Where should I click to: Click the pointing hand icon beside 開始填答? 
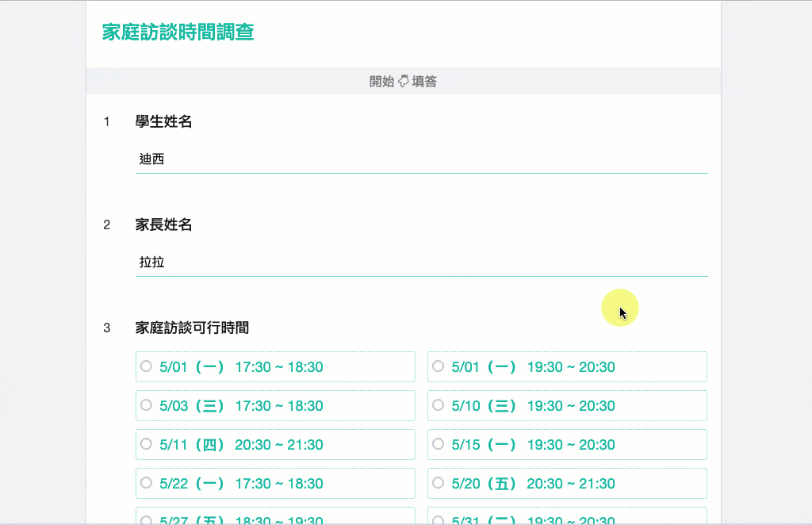403,81
